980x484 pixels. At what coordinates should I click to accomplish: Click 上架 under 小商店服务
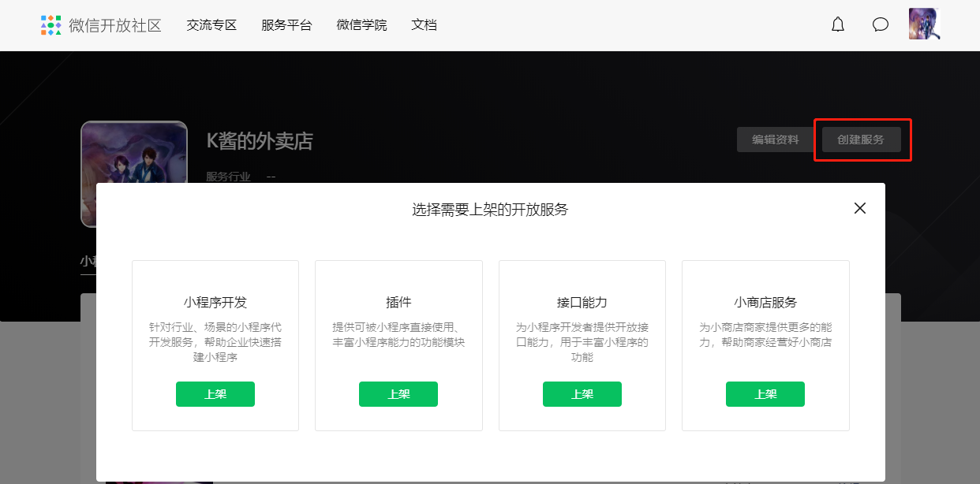click(x=765, y=394)
